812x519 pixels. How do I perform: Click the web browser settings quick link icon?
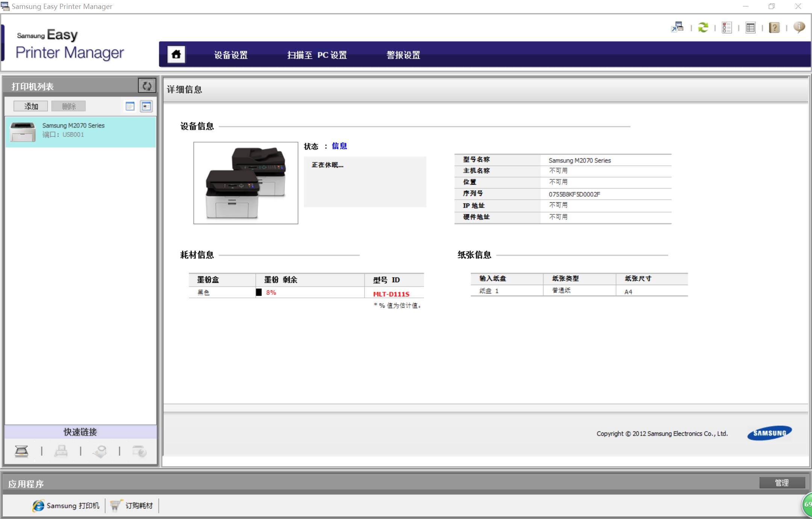point(139,451)
